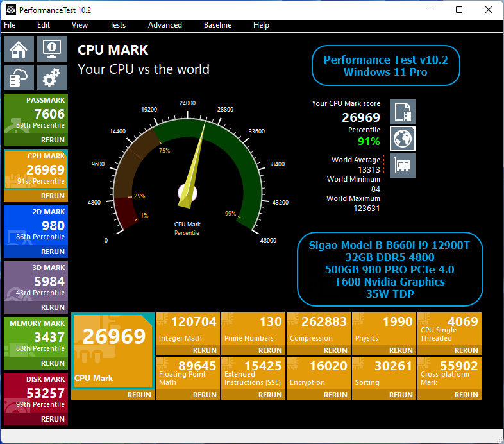
Task: Click the hardware card icon below globe
Action: click(x=403, y=166)
